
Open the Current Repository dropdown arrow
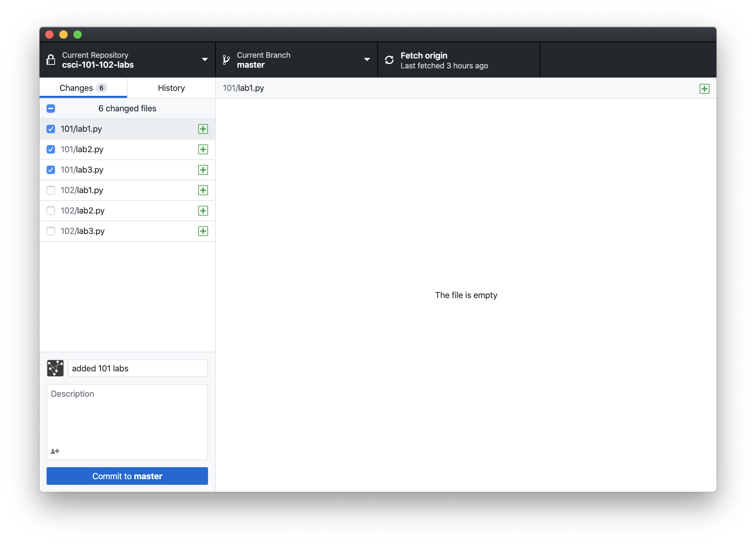(x=205, y=60)
